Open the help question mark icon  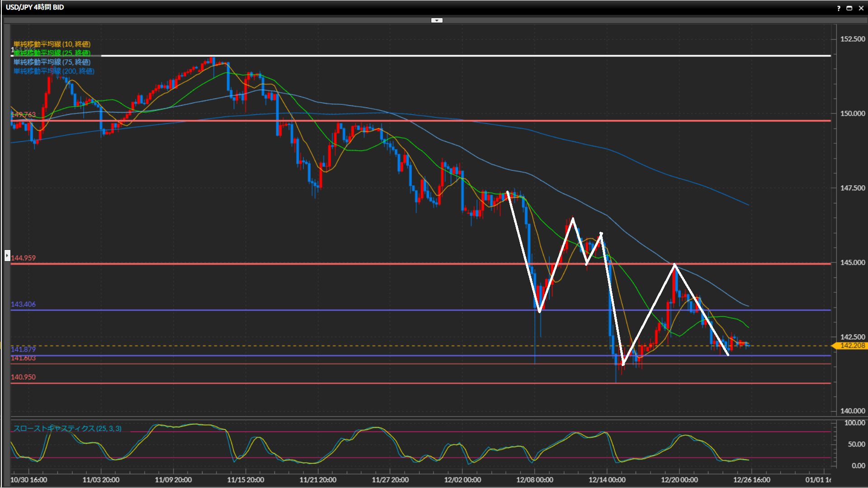(839, 8)
